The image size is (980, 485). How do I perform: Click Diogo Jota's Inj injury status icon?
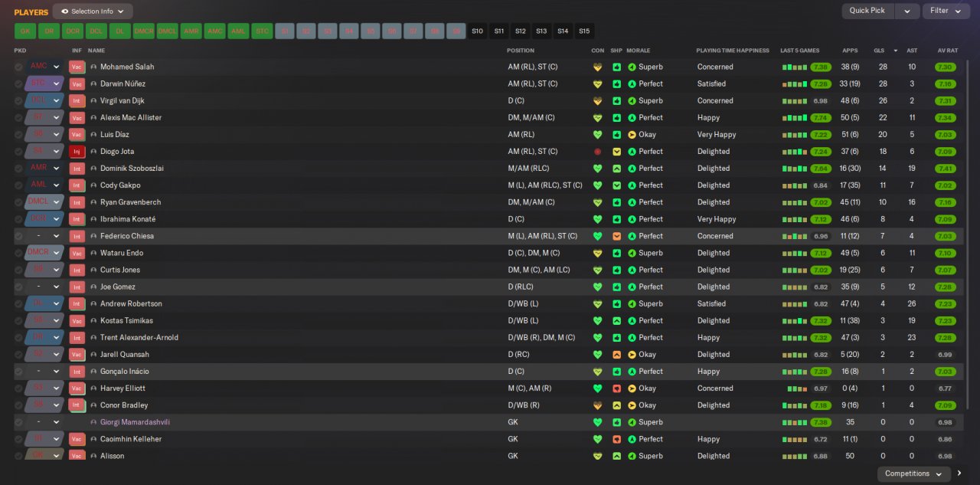(77, 152)
